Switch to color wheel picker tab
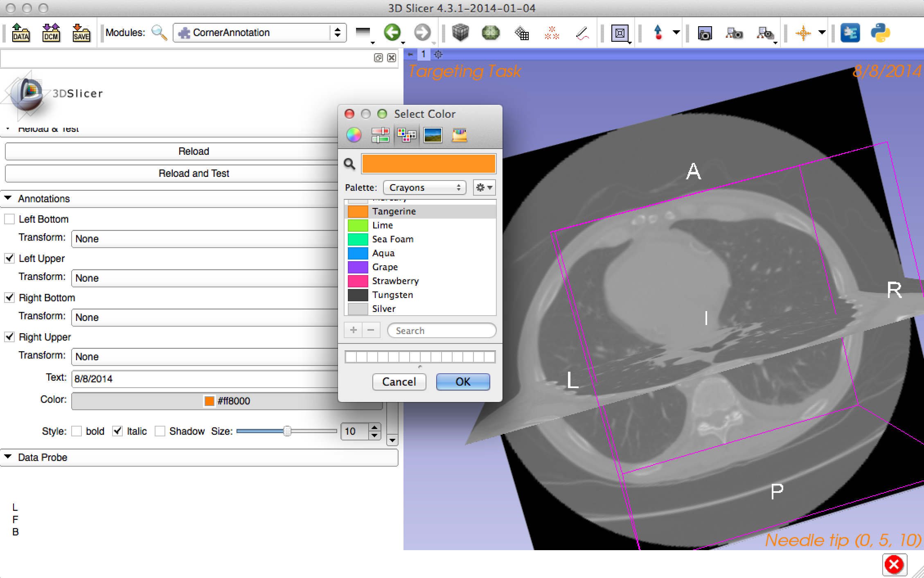This screenshot has width=924, height=578. [x=354, y=135]
